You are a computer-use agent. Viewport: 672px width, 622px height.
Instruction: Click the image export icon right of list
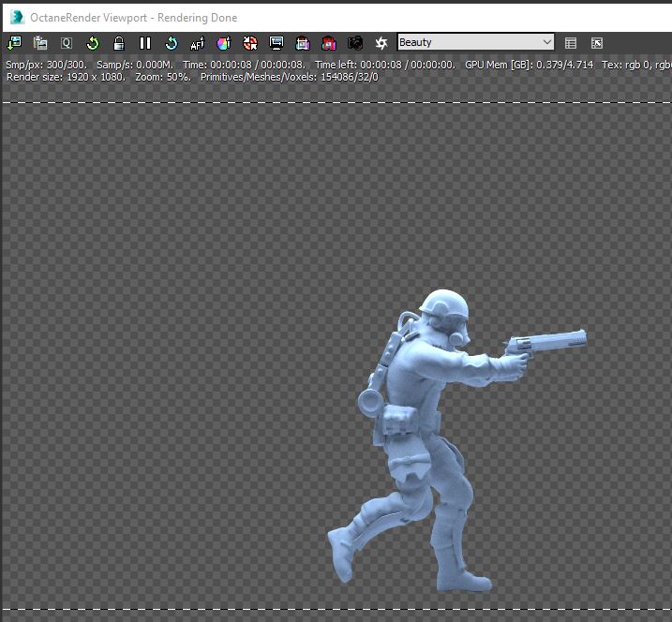coord(597,43)
